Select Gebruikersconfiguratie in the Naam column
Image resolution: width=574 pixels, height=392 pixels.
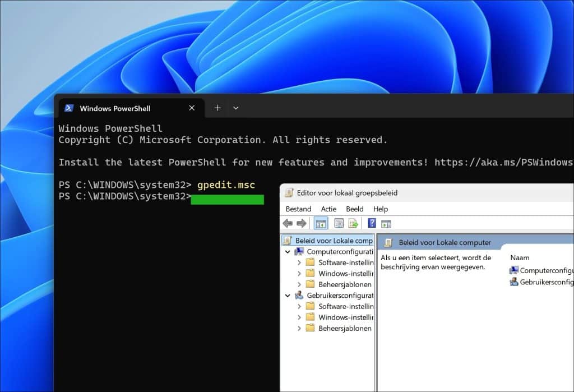coord(514,282)
